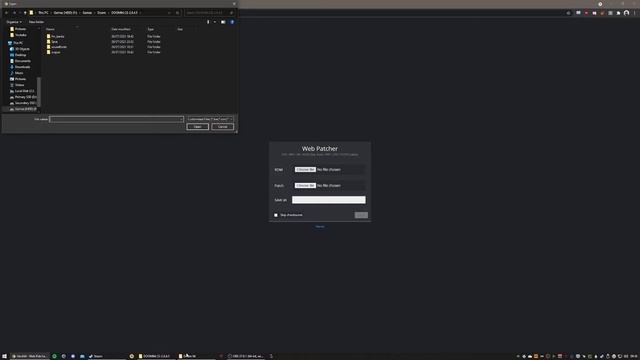
Task: Choose file for the ROM field
Action: coord(305,169)
